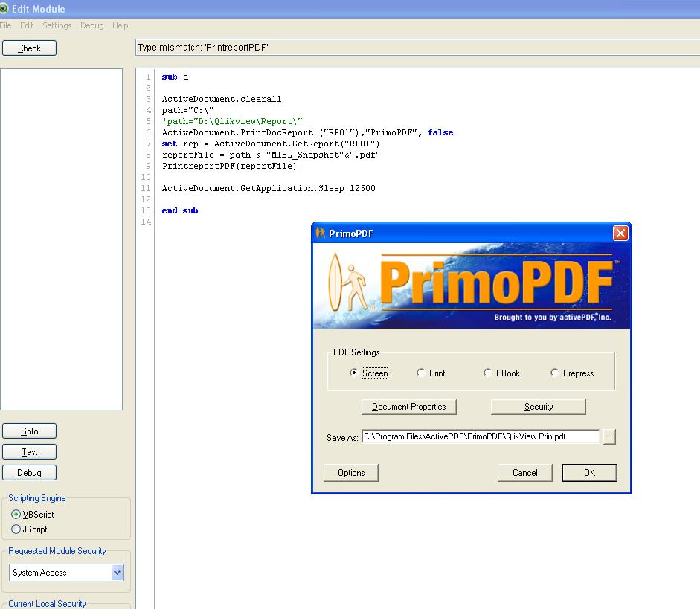Expand the Requested Module Security dropdown
This screenshot has height=609, width=700.
tap(117, 573)
